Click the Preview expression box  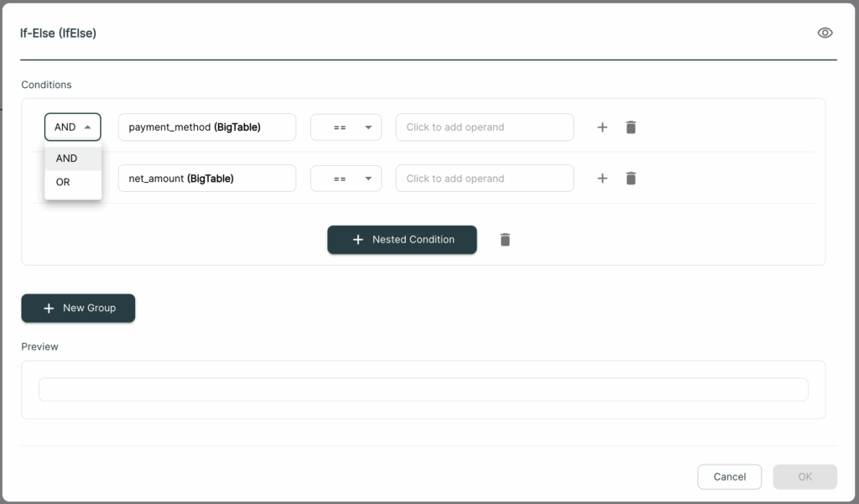[424, 389]
